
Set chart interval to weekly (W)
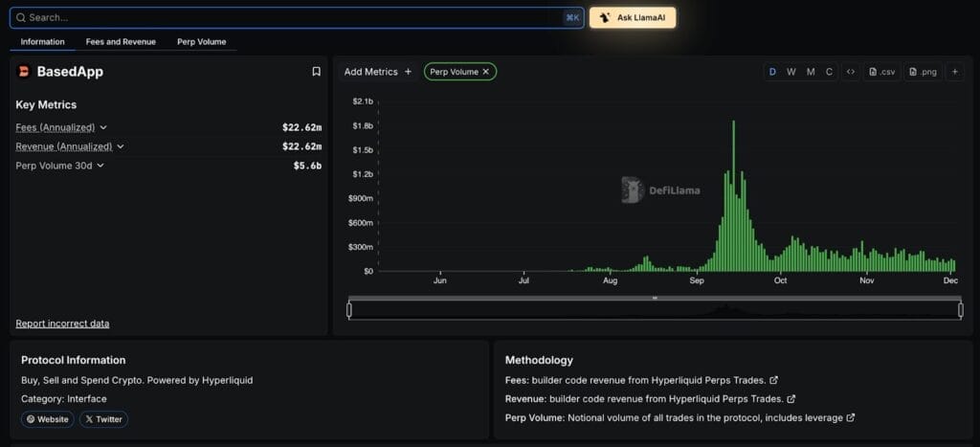click(791, 72)
